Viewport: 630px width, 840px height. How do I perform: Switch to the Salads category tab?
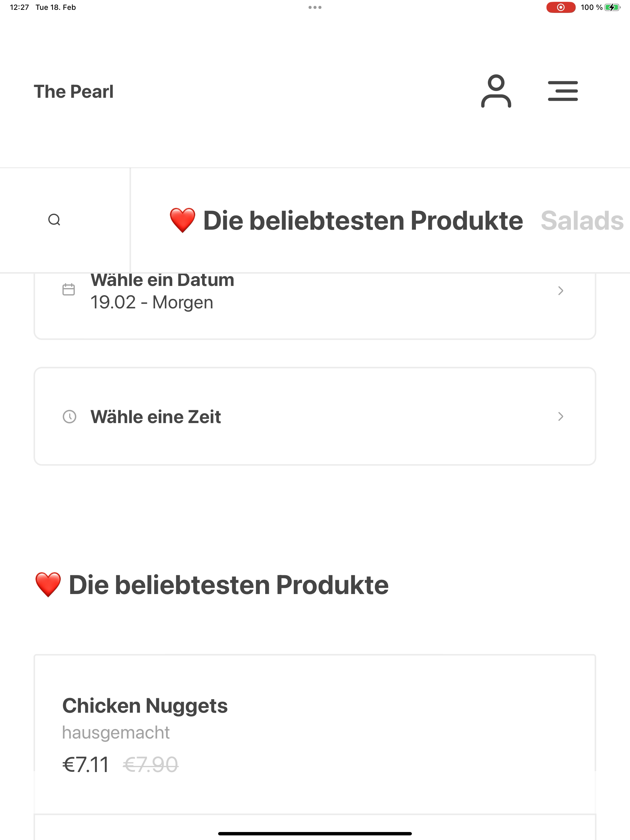point(582,220)
